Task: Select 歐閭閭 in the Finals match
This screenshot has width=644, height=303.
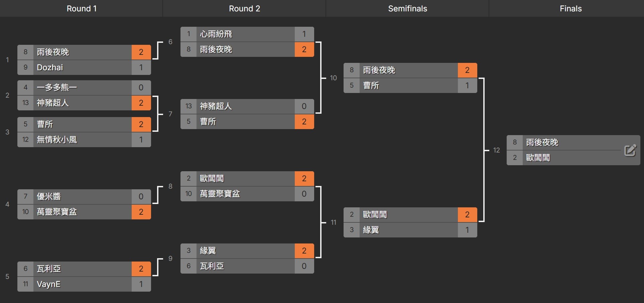Action: 538,158
